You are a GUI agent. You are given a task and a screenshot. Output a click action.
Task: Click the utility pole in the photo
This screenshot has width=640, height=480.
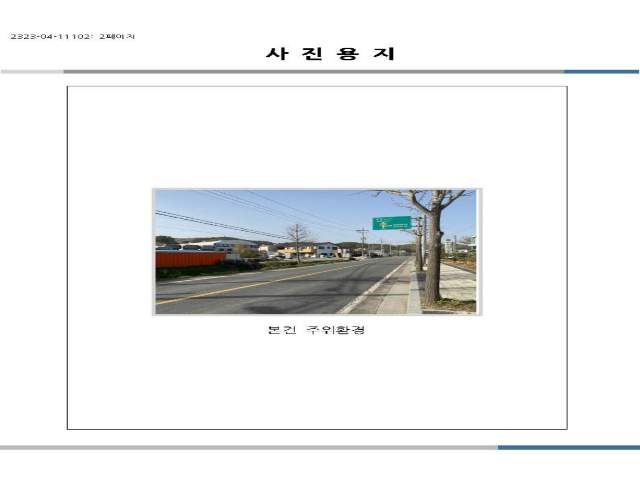point(362,242)
